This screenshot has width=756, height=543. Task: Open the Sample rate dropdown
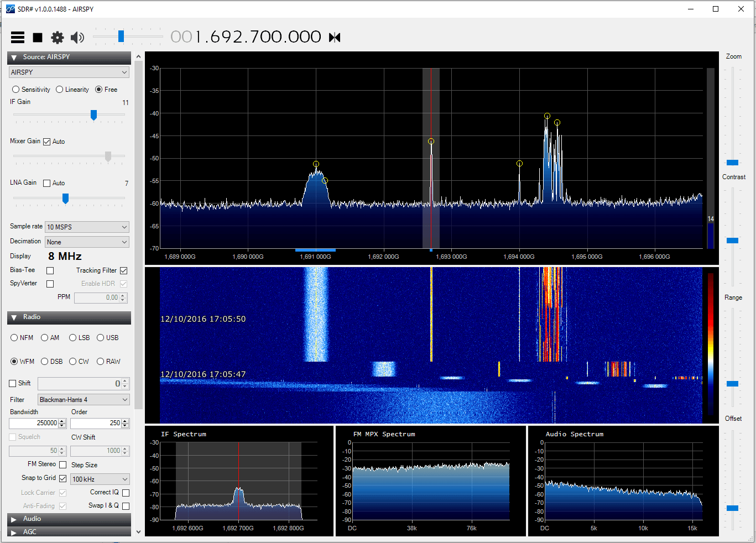(87, 227)
